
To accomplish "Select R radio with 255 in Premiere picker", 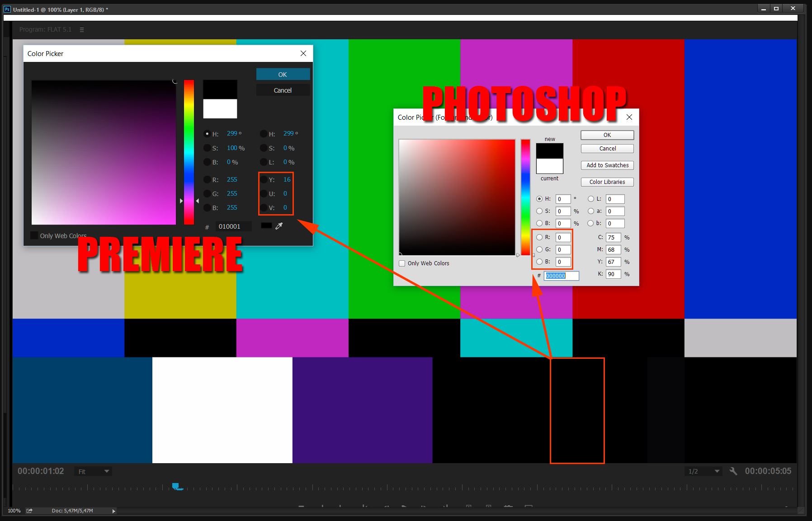I will click(207, 179).
